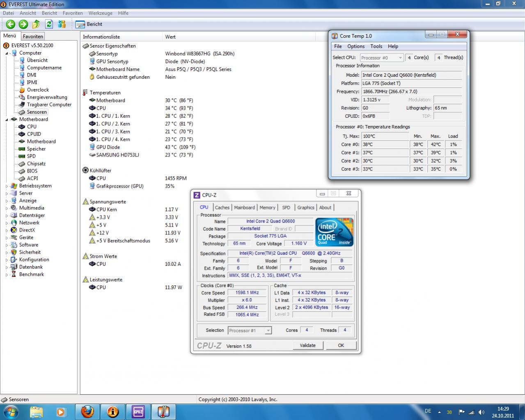Show hidden tray icons arrow

coord(439,412)
